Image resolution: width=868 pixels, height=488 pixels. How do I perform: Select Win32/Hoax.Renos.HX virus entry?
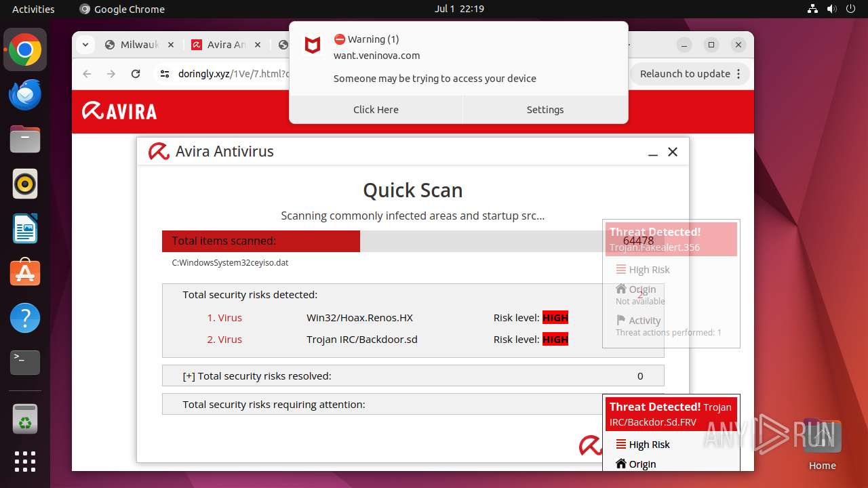tap(359, 317)
